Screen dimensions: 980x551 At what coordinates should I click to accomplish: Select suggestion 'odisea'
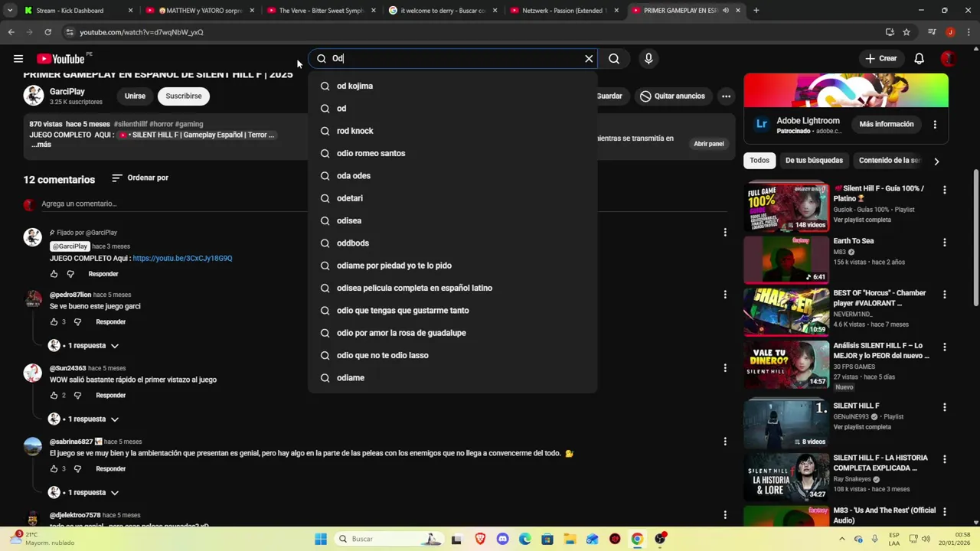[x=452, y=220]
